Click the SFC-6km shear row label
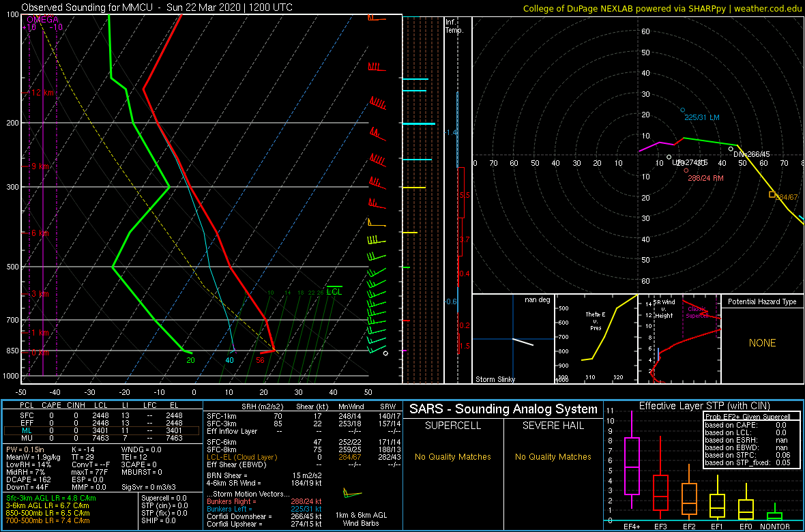Screen dimensions: 805x532 pos(221,443)
